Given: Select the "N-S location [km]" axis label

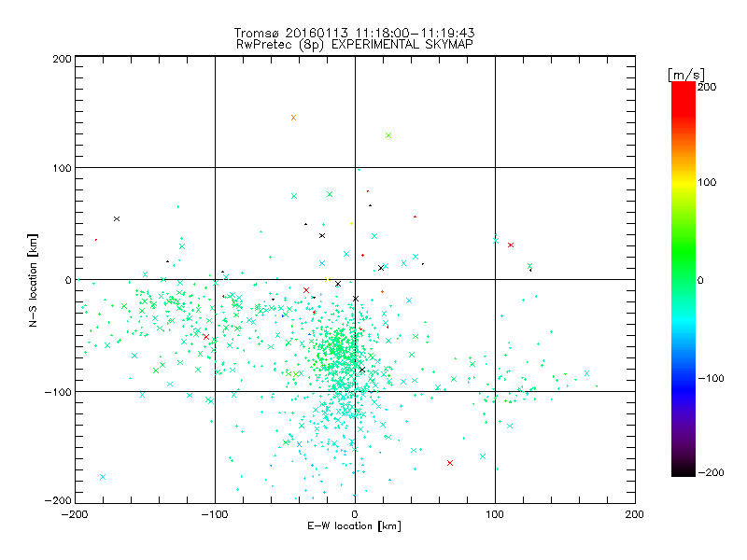Looking at the screenshot, I should 33,281.
